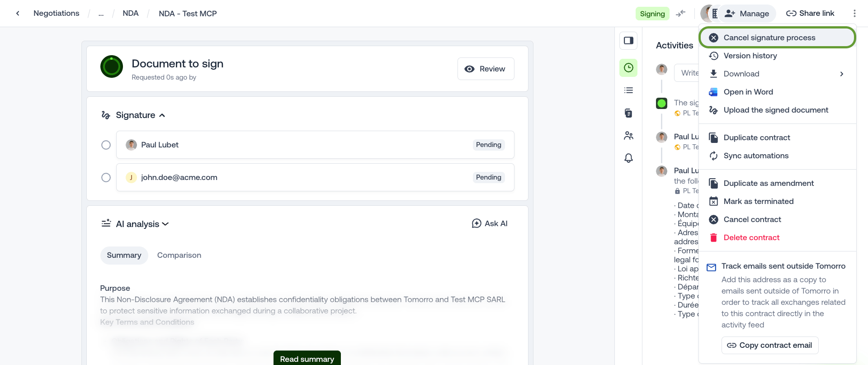Select Delete contract in red

click(777, 237)
